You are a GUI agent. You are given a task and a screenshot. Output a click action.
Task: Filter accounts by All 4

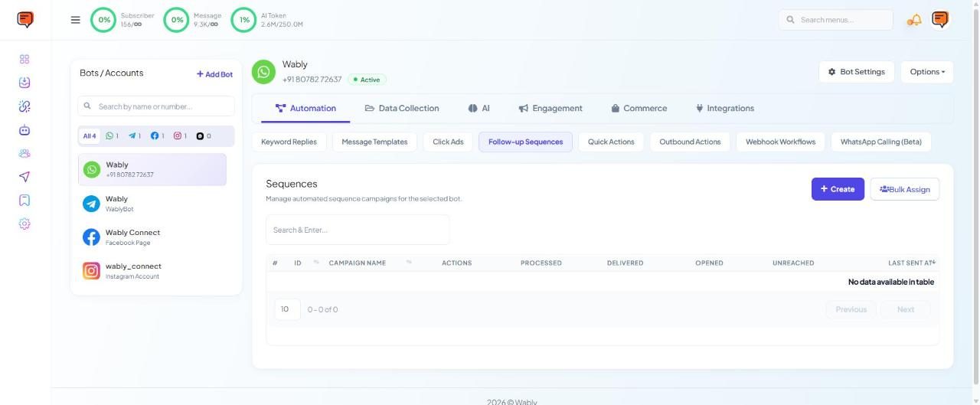click(x=90, y=136)
